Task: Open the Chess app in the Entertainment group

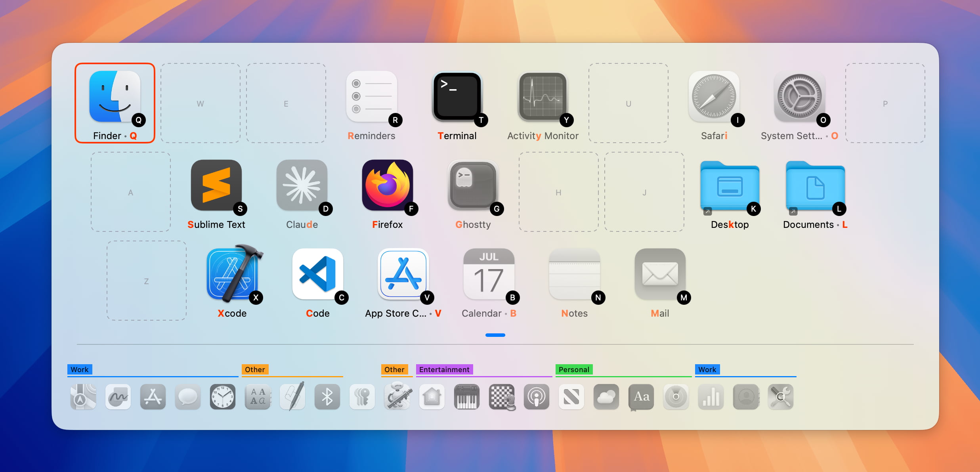Action: (502, 397)
